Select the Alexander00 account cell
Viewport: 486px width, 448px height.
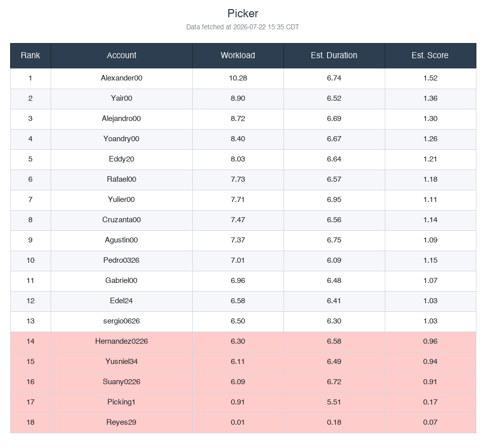[121, 78]
